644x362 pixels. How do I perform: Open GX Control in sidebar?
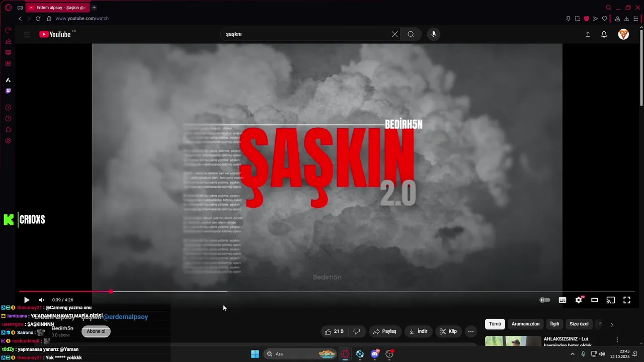8,31
